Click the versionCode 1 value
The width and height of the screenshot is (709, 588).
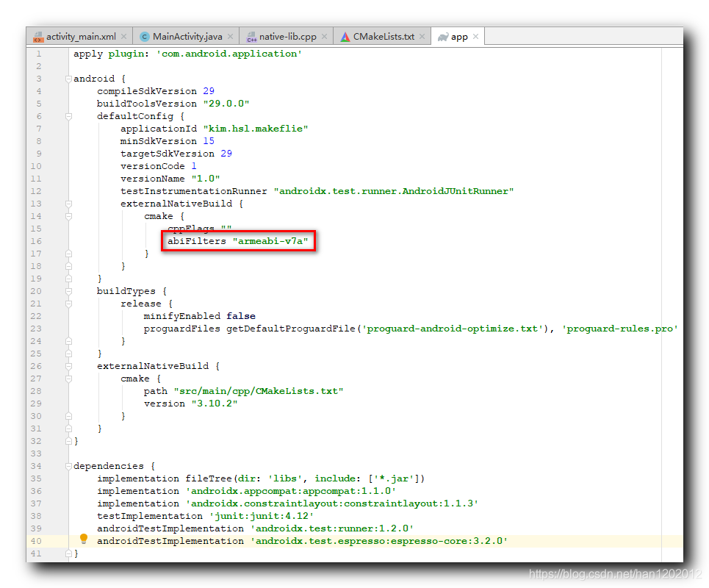coord(194,166)
